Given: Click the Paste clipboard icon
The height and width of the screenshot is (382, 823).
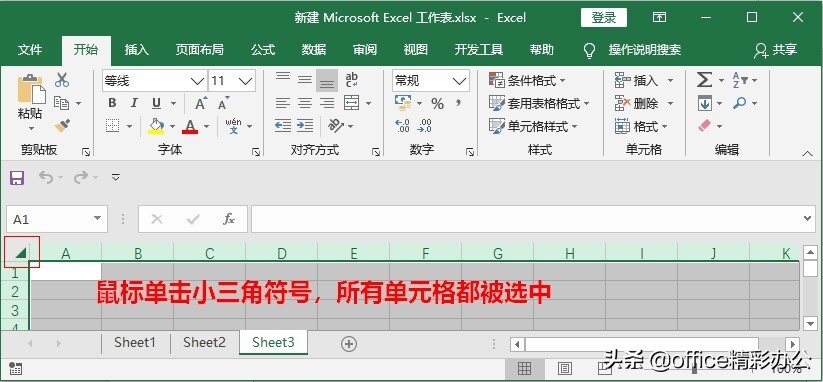Looking at the screenshot, I should point(31,89).
